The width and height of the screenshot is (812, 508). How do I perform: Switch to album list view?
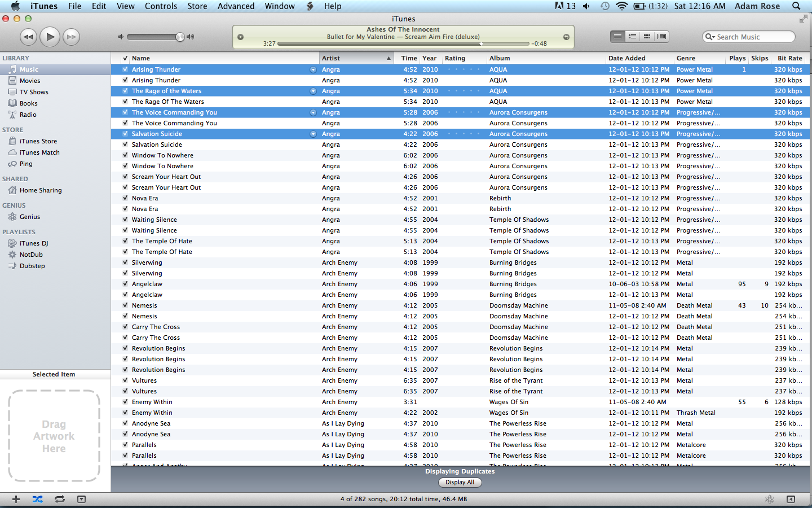(x=632, y=37)
